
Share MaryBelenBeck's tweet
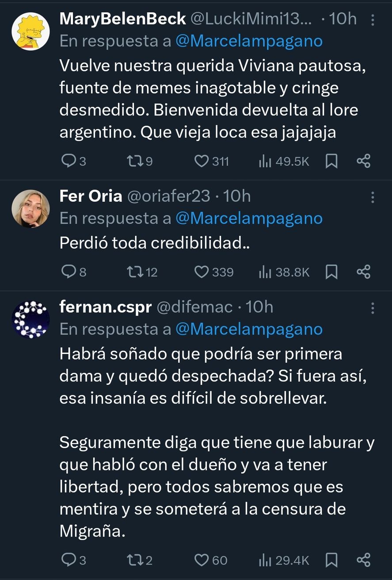coord(363,161)
